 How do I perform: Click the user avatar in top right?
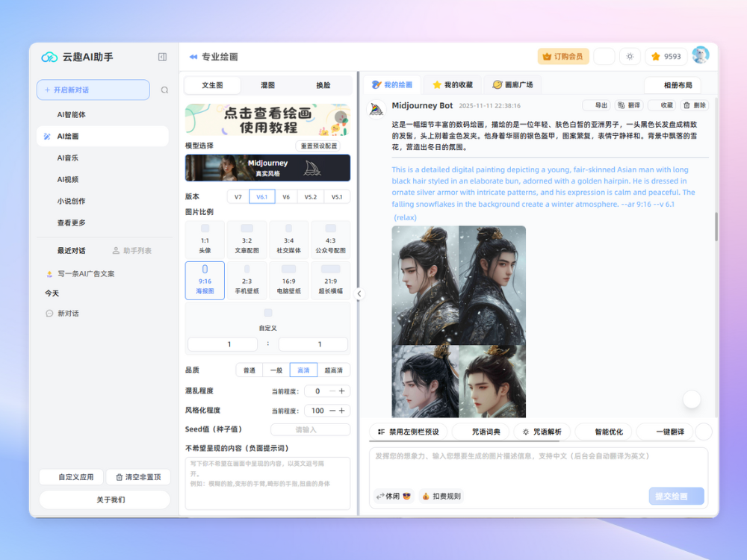pos(700,56)
